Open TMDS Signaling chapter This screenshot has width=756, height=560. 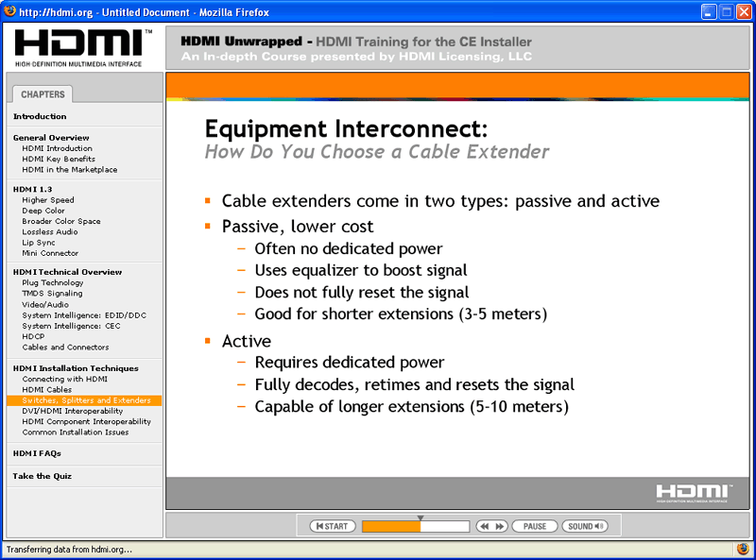coord(52,294)
